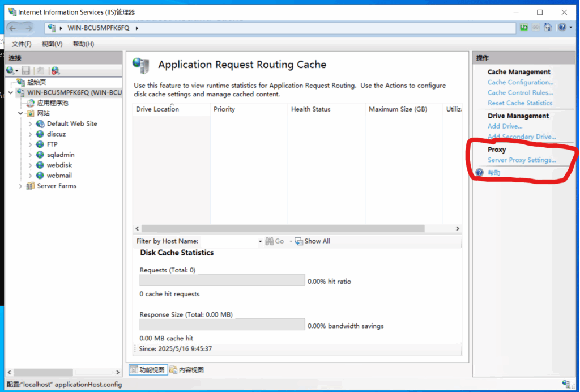Select the webdisk site globe icon
This screenshot has height=392, width=580.
pyautogui.click(x=40, y=165)
